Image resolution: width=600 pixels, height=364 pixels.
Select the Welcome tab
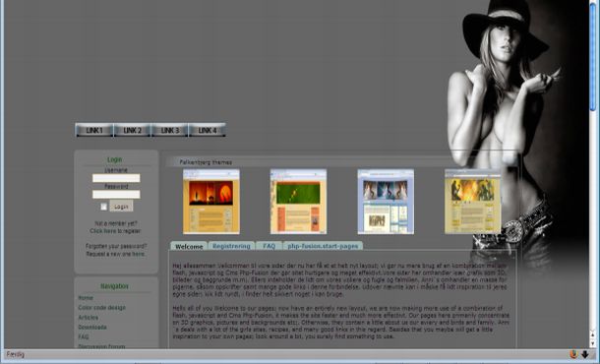189,246
